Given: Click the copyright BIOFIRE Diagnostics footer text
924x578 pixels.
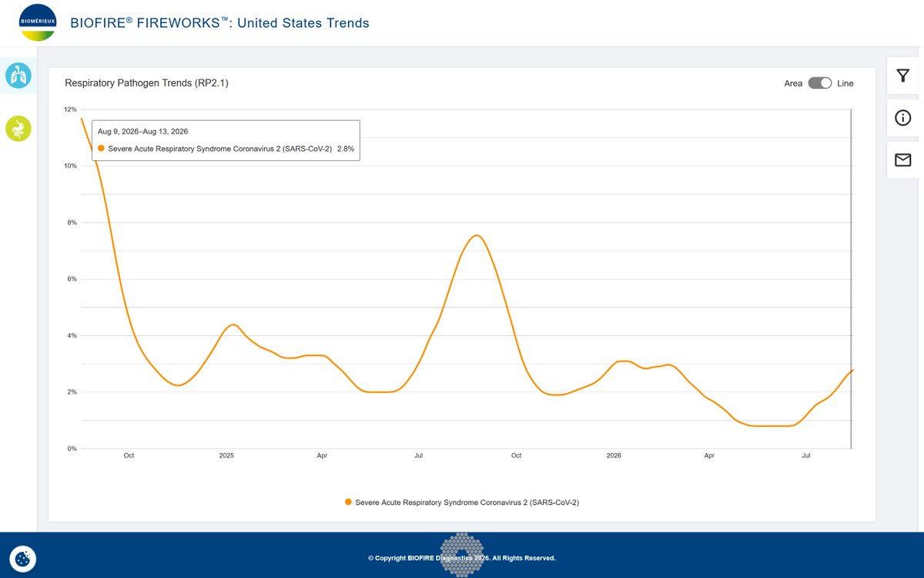Looking at the screenshot, I should 461,558.
